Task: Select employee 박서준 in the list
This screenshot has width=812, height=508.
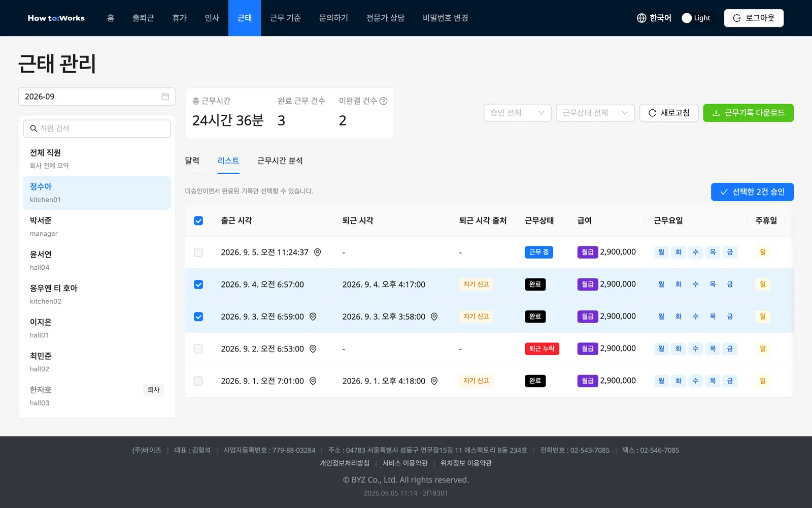Action: 97,227
